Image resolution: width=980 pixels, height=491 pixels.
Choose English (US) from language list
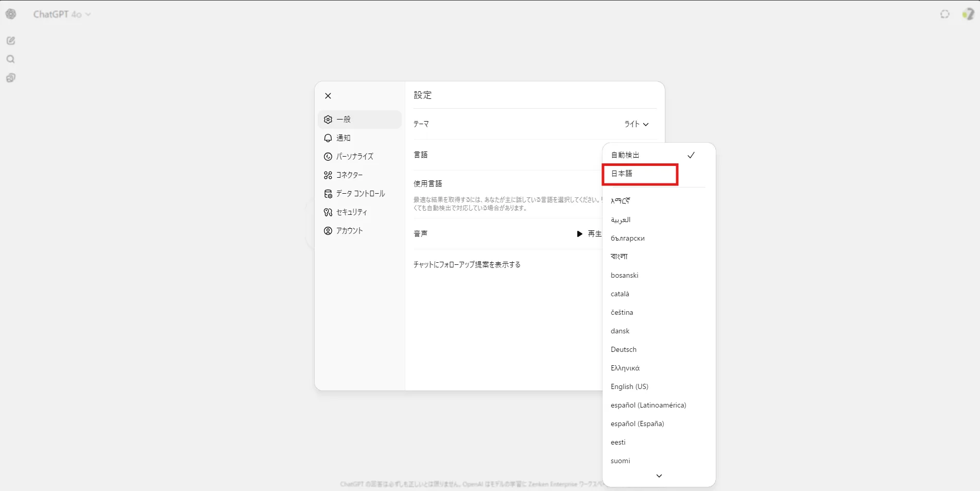[629, 387]
